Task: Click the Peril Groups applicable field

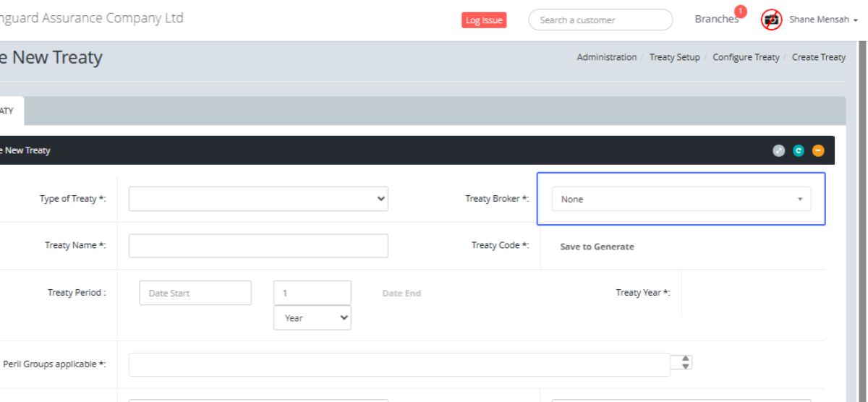Action: point(399,365)
